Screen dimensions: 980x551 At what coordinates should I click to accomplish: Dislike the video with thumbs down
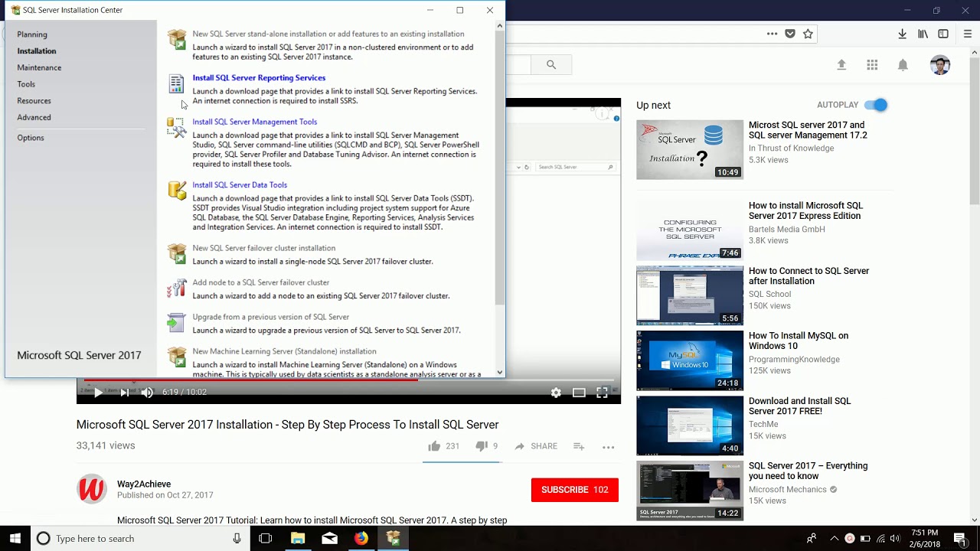(x=481, y=446)
